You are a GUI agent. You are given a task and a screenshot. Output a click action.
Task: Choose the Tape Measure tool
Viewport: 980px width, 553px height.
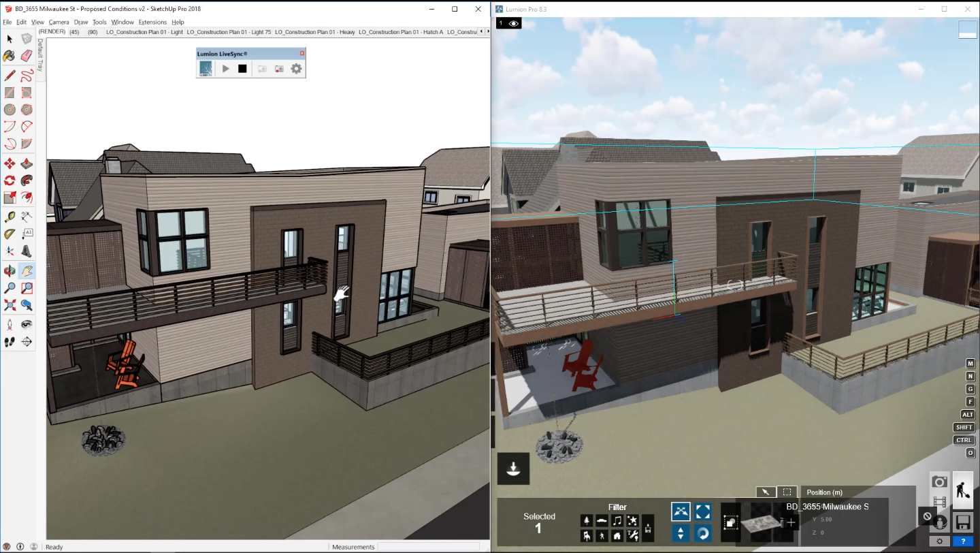point(10,217)
